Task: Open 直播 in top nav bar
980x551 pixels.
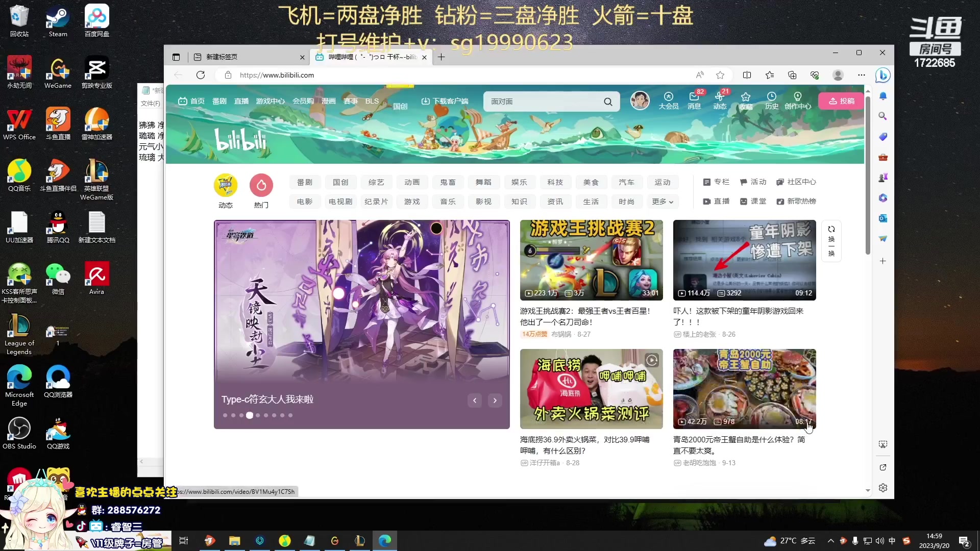Action: point(241,101)
